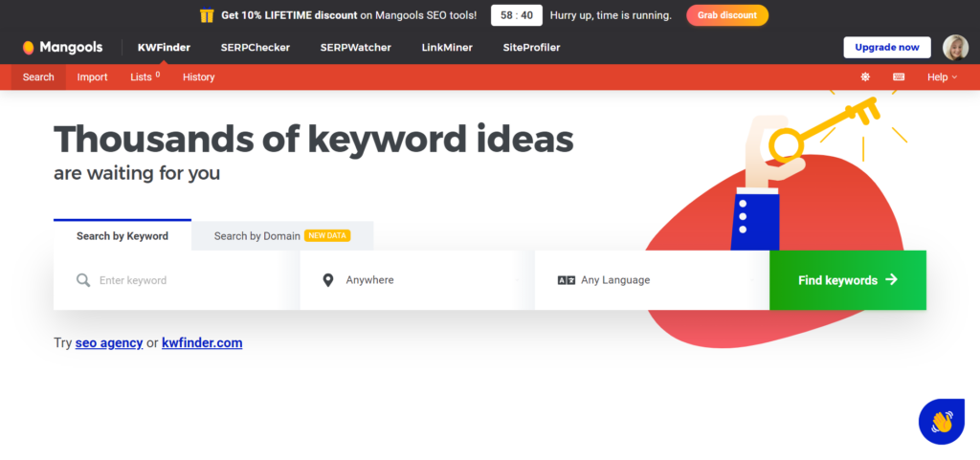Open the Lists section
This screenshot has height=460, width=980.
click(145, 77)
